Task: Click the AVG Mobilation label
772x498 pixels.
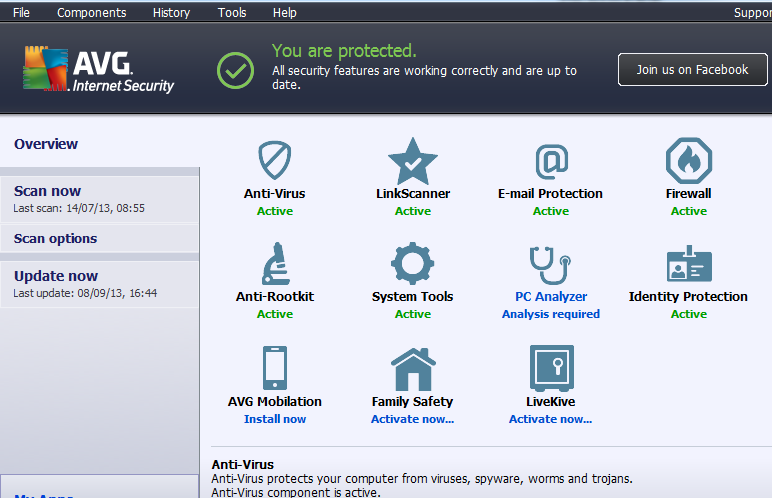Action: pyautogui.click(x=275, y=401)
